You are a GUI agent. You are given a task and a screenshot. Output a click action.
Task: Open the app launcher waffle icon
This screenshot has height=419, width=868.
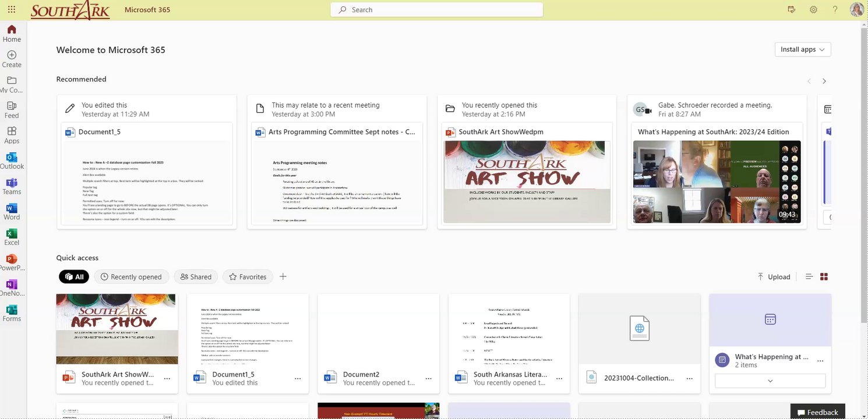(11, 10)
